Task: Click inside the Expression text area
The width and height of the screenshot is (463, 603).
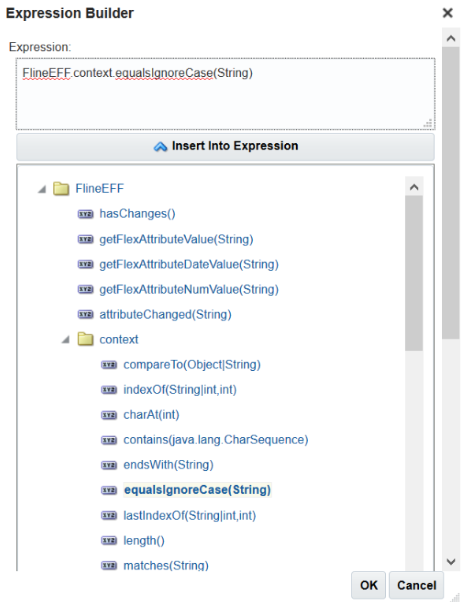Action: 225,94
